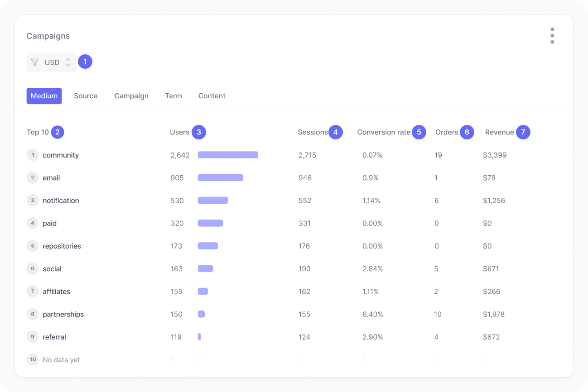Open the Content breakdown dropdown tab
Image resolution: width=588 pixels, height=392 pixels.
pyautogui.click(x=212, y=96)
